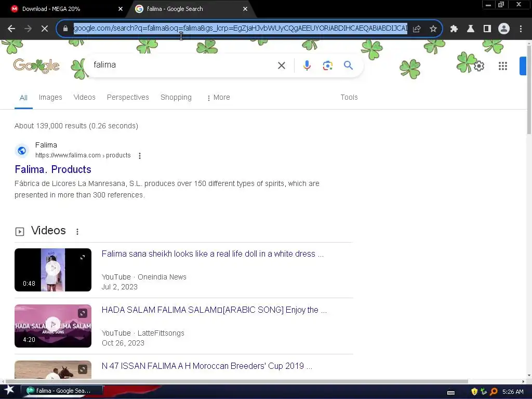Go back using the browser back arrow
532x399 pixels.
click(11, 29)
